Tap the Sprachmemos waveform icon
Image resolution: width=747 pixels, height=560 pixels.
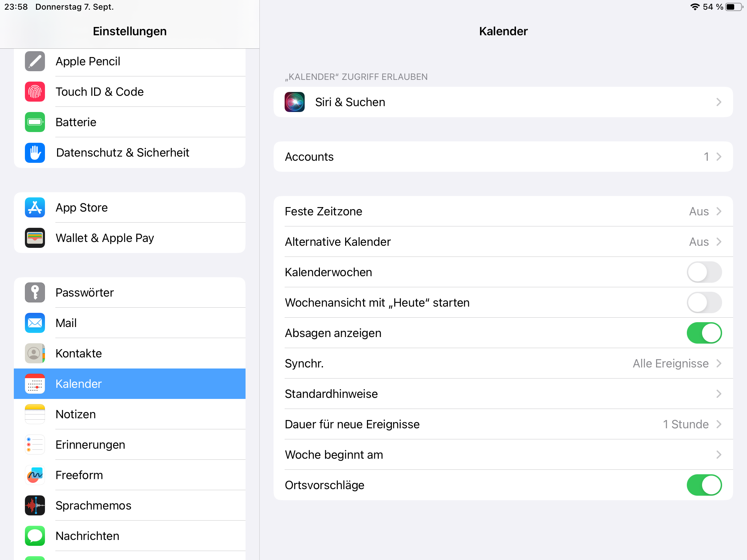click(x=35, y=505)
